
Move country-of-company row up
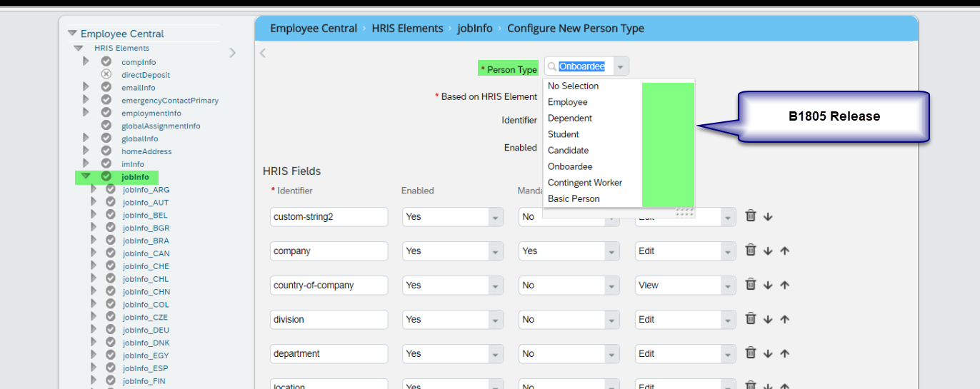(x=784, y=286)
